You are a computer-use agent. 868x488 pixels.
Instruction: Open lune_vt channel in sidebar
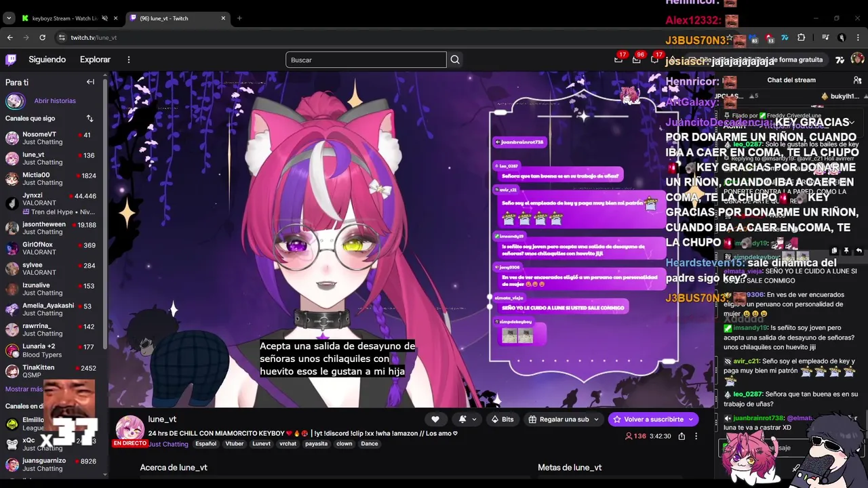[51, 159]
